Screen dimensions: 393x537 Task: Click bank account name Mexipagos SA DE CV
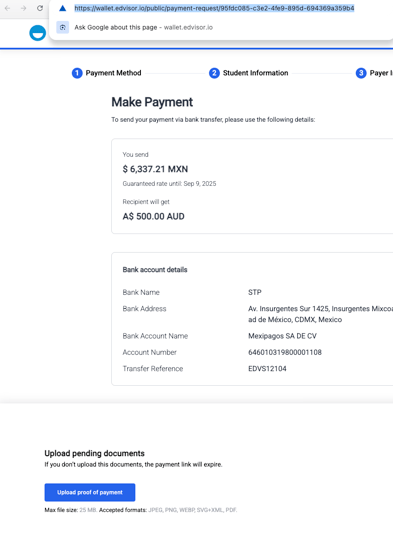pos(282,336)
